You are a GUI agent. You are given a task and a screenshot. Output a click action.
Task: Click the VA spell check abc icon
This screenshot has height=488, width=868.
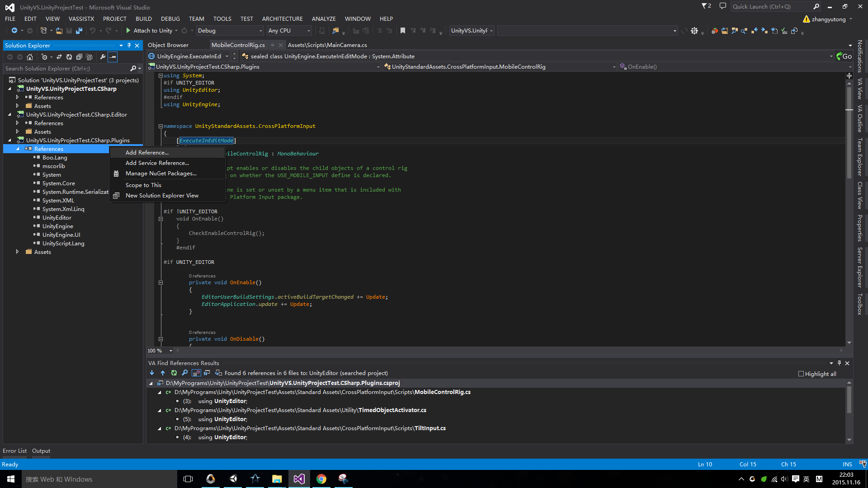point(784,31)
